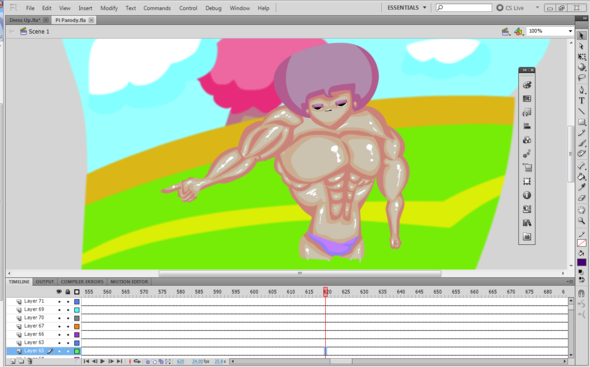Open the Info panel icon

click(x=527, y=195)
